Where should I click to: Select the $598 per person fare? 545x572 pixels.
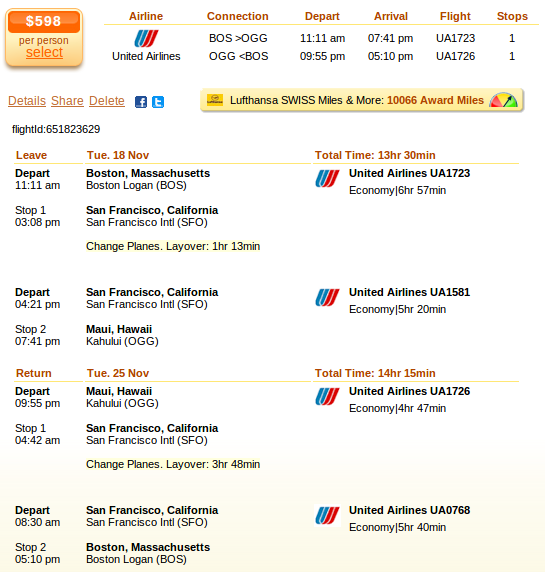[x=44, y=53]
